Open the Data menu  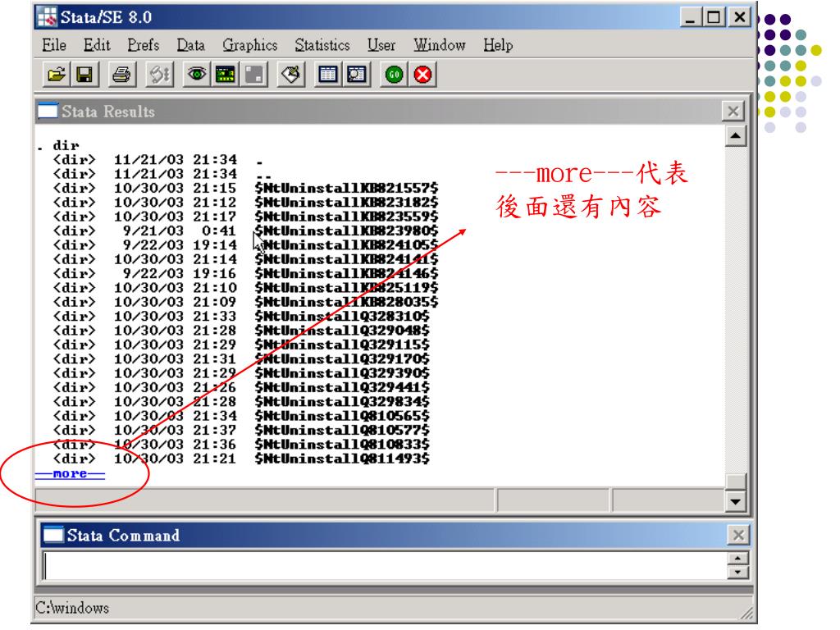click(x=190, y=45)
